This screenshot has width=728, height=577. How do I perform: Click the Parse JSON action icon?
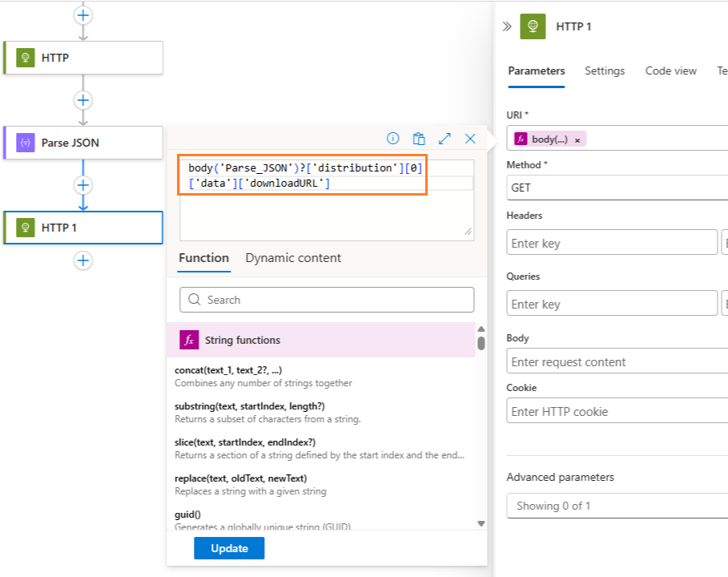pyautogui.click(x=26, y=143)
